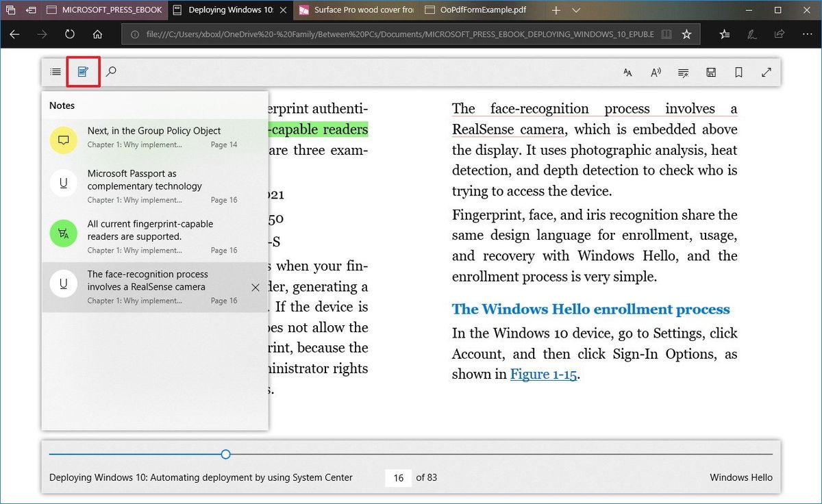Open the table of contents

(x=55, y=71)
